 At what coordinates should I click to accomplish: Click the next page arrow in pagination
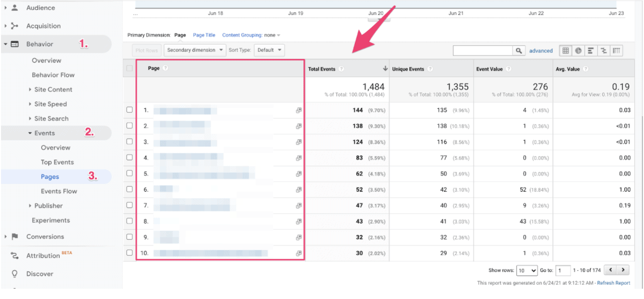[623, 270]
